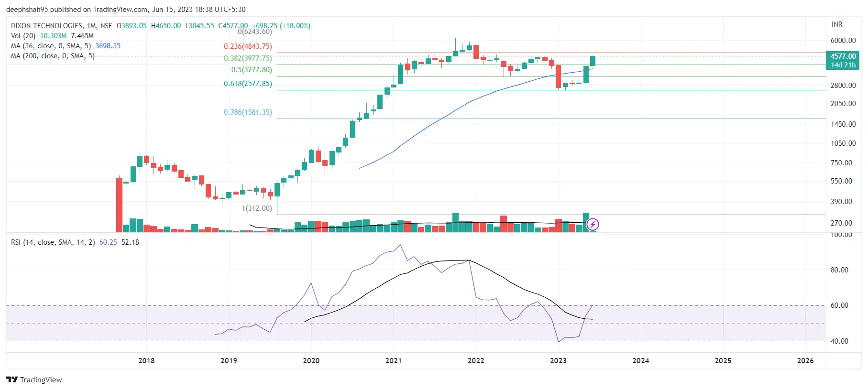
Task: Click the MA (200, close, 0, SMA, 5) legend
Action: click(53, 56)
